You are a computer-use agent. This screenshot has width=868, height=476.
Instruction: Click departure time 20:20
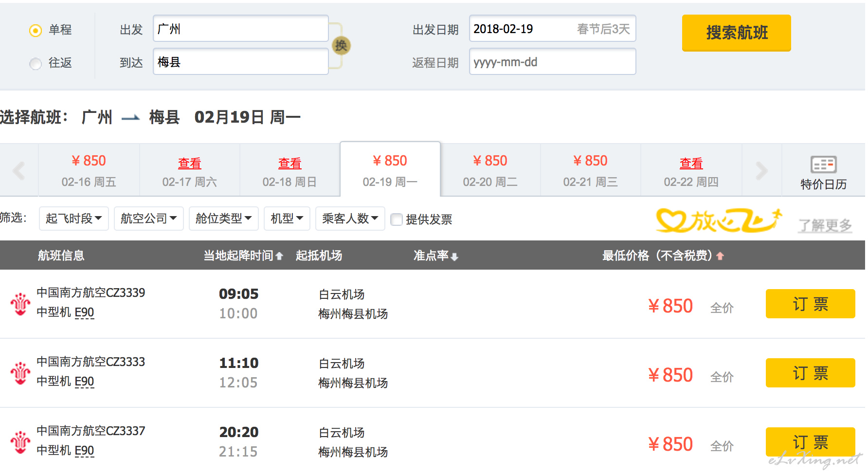coord(239,432)
